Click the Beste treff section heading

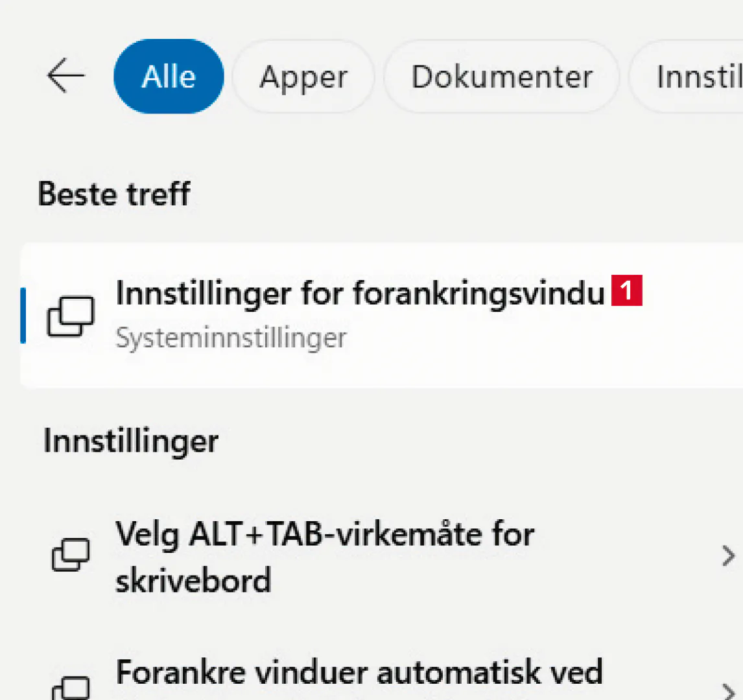114,194
